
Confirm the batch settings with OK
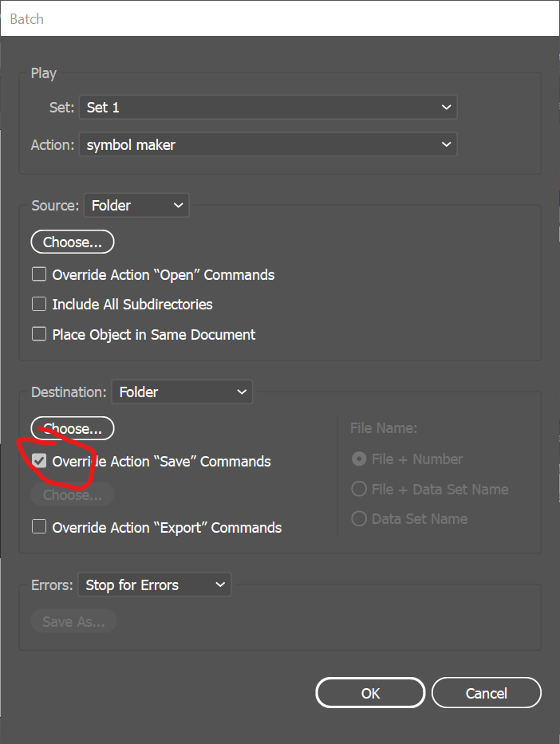point(370,692)
